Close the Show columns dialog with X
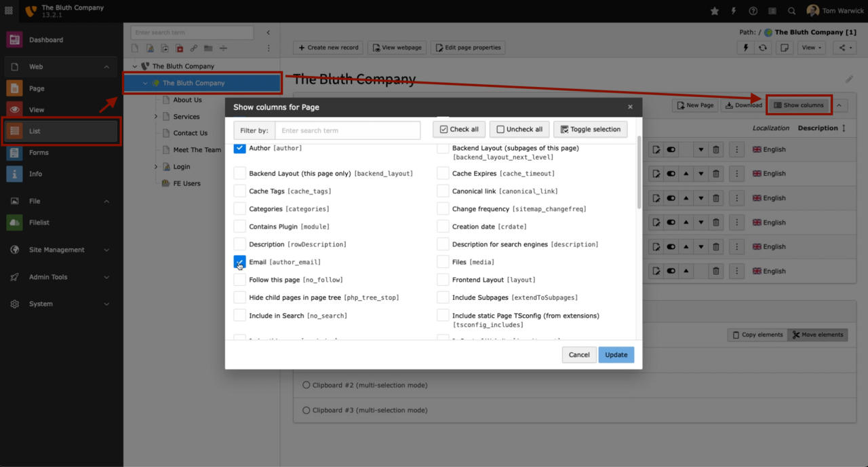The image size is (868, 467). 630,107
